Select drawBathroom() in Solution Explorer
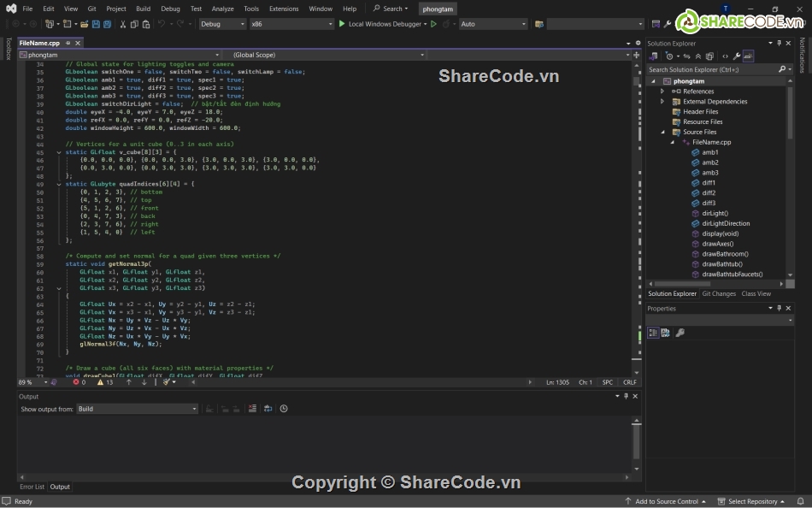 coord(725,254)
